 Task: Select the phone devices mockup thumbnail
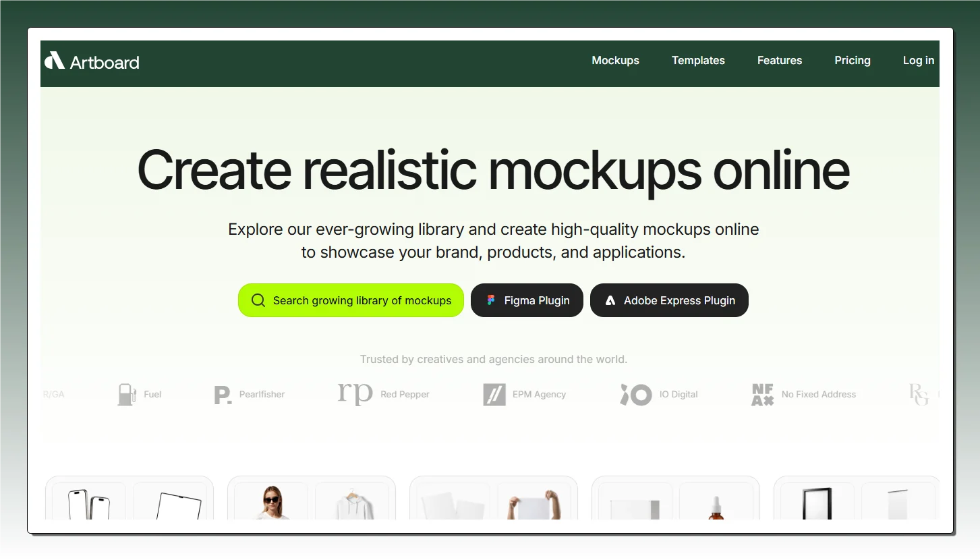coord(89,503)
